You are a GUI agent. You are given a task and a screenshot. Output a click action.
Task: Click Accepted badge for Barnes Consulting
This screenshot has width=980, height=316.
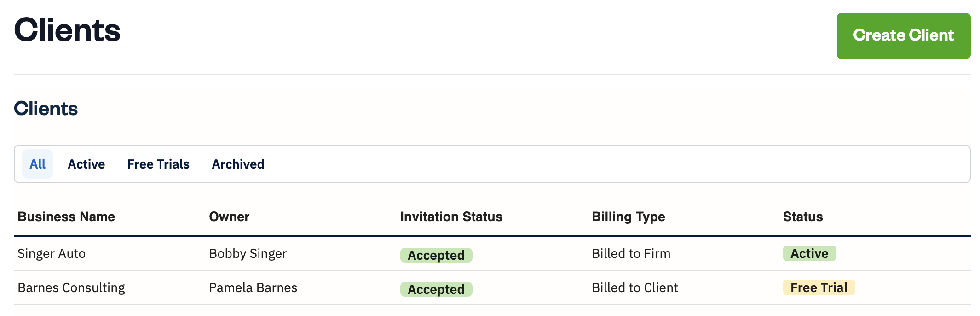coord(436,289)
